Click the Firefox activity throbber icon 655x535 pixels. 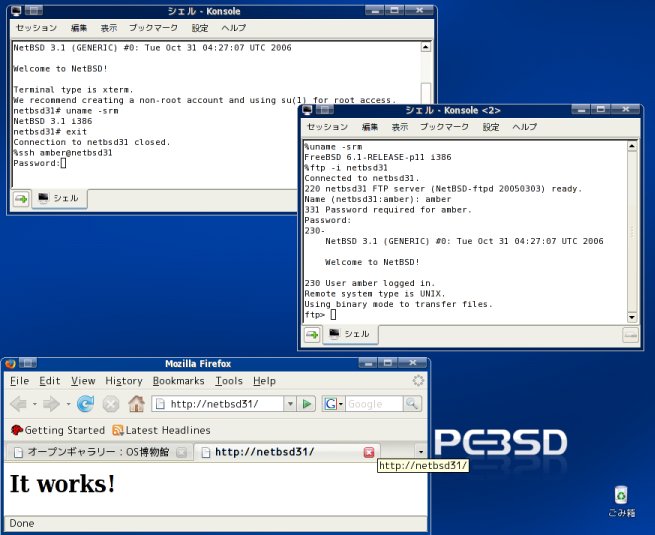(x=418, y=380)
